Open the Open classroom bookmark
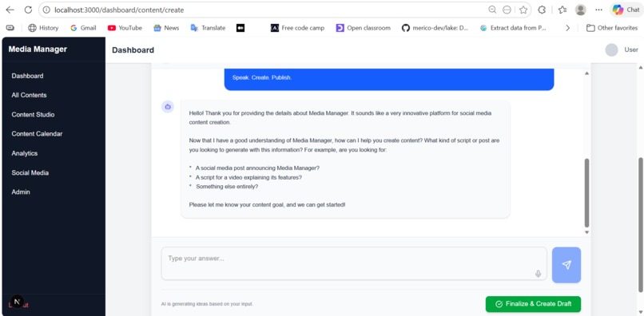The height and width of the screenshot is (316, 644). pyautogui.click(x=363, y=28)
